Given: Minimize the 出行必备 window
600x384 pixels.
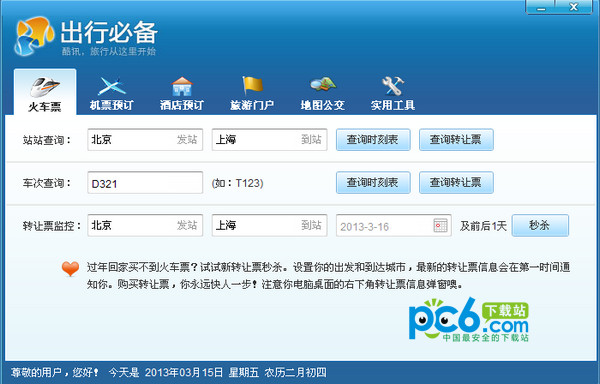Looking at the screenshot, I should tap(541, 7).
